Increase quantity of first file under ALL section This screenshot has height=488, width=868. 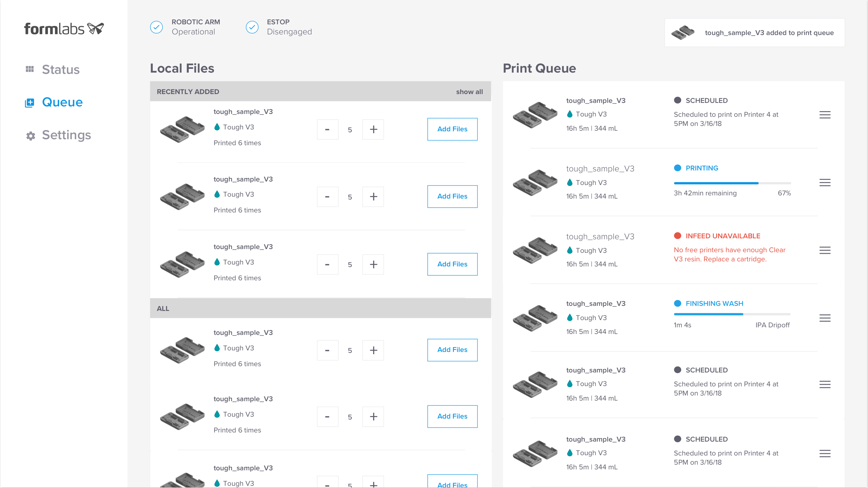point(373,350)
